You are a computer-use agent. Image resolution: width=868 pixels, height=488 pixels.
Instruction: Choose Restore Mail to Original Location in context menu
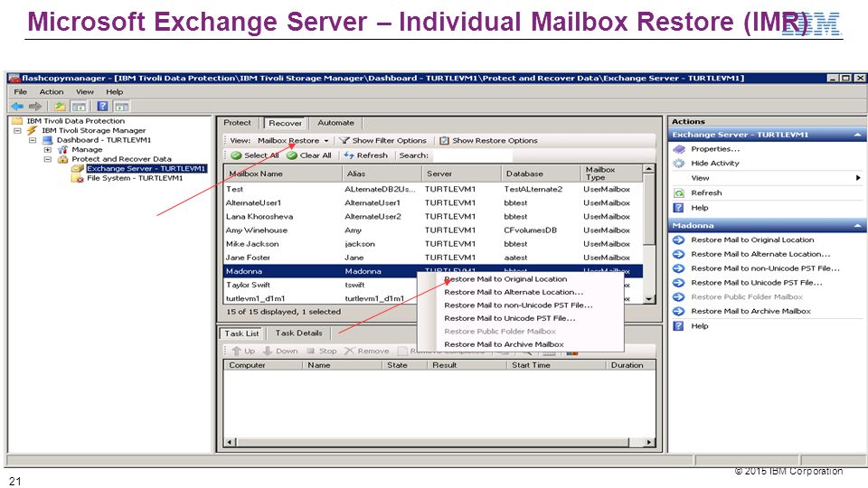(x=505, y=279)
